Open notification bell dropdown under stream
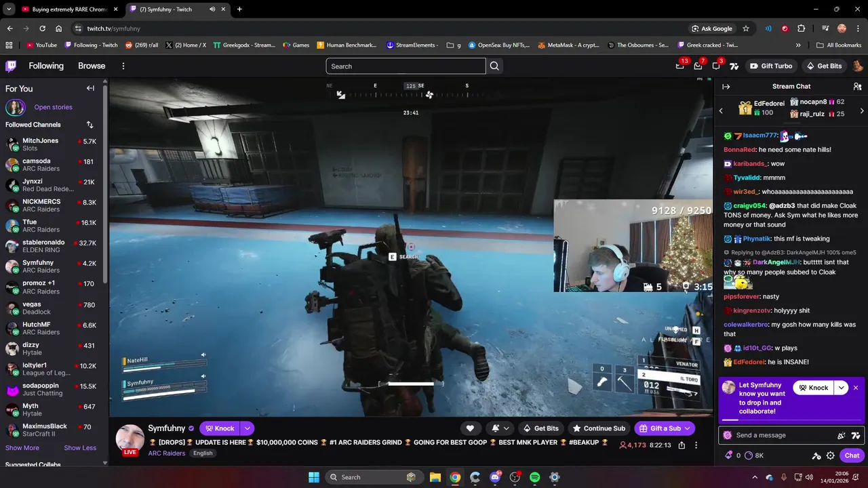Screen dimensions: 868x488 tap(500, 428)
